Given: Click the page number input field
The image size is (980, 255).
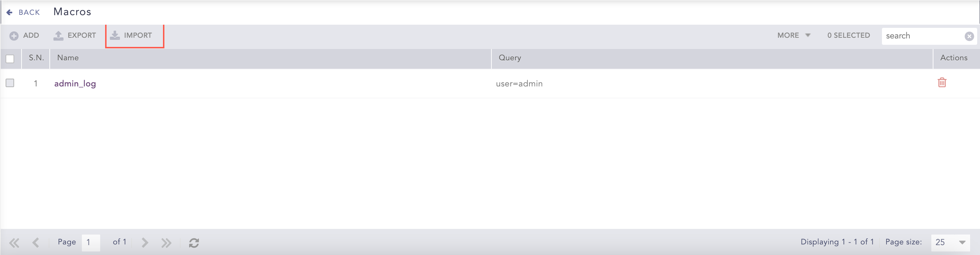Looking at the screenshot, I should point(91,242).
